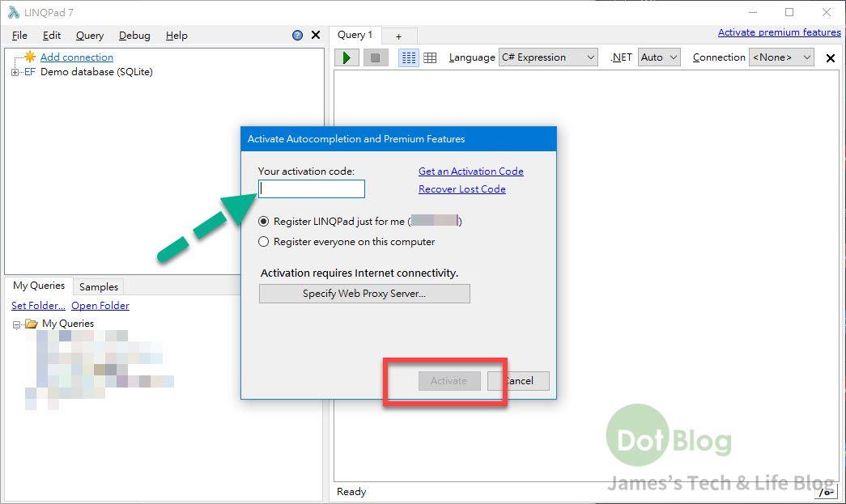The height and width of the screenshot is (504, 846).
Task: Switch to the Samples tab
Action: 99,287
